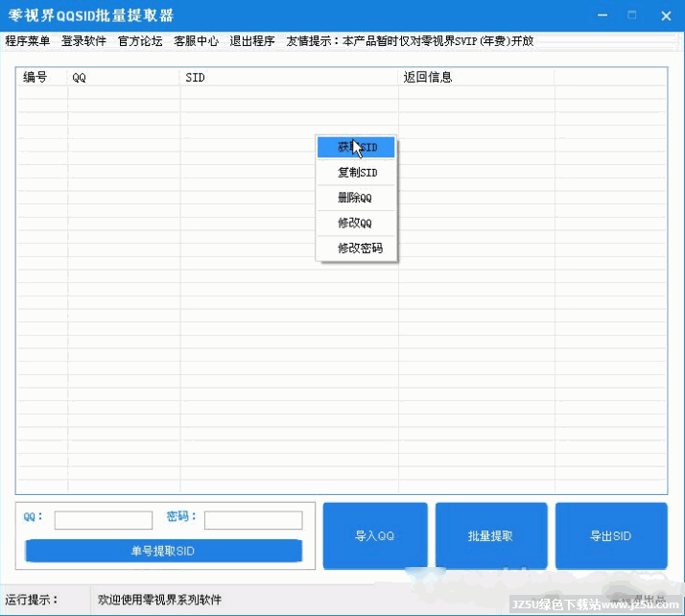Choose 修改QQ from the context menu
The image size is (685, 616).
(x=356, y=224)
